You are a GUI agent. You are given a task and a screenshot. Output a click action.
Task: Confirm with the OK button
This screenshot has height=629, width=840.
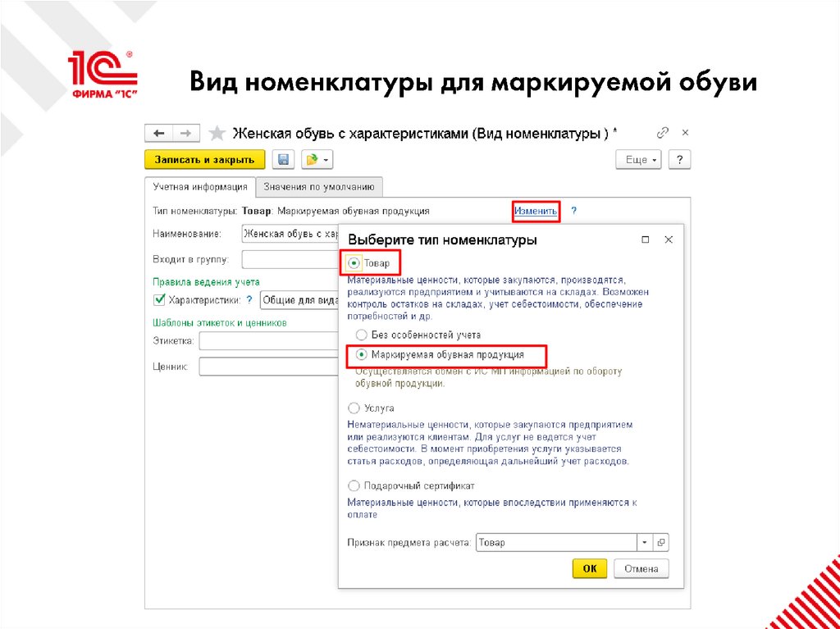[590, 569]
